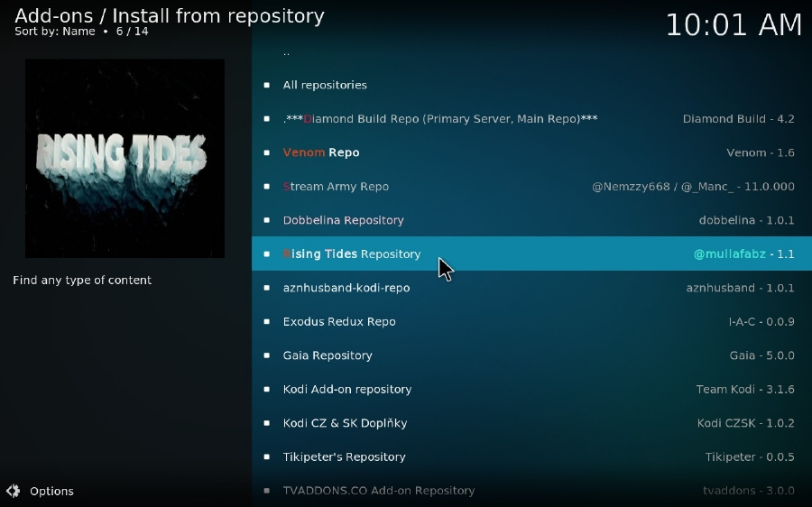This screenshot has height=507, width=812.
Task: Click the 'tvaddons - 3.0.0' text
Action: click(x=748, y=491)
